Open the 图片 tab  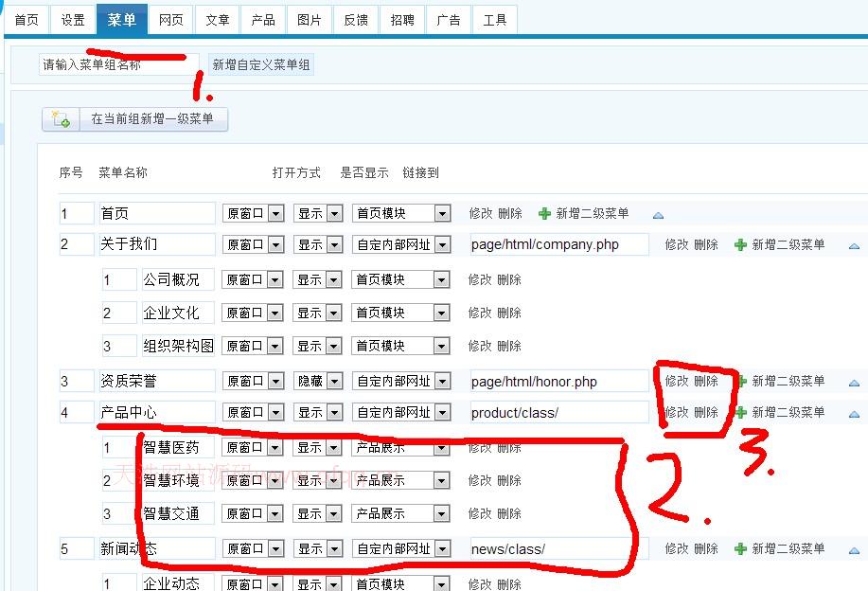pyautogui.click(x=310, y=20)
